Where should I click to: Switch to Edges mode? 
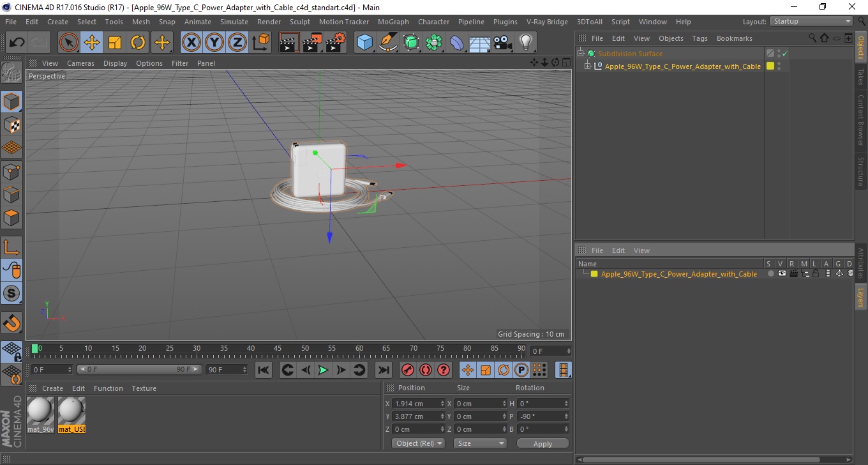pyautogui.click(x=11, y=194)
